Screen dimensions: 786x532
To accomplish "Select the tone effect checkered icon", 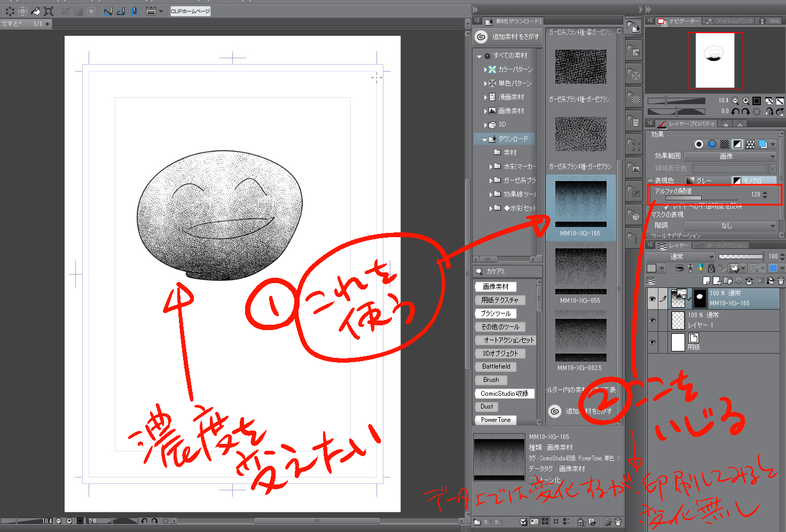I will (x=725, y=144).
